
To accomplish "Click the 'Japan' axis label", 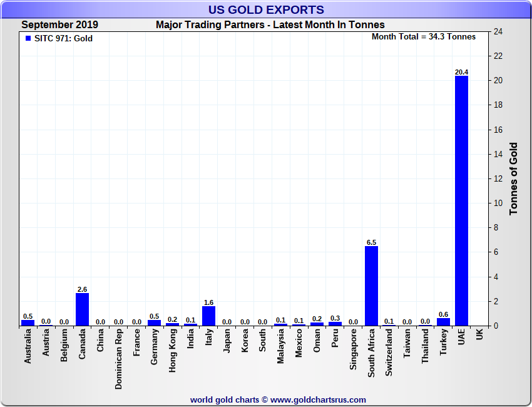I will point(227,341).
